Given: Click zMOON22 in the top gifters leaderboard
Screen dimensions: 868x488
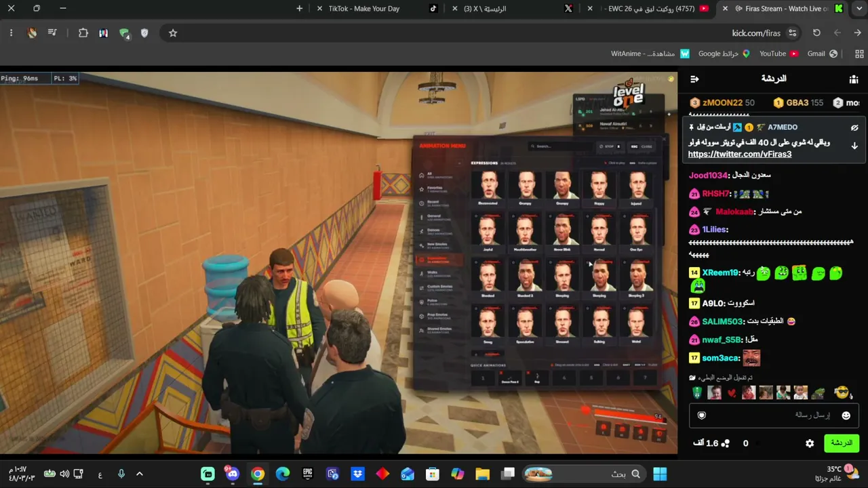Looking at the screenshot, I should [722, 103].
